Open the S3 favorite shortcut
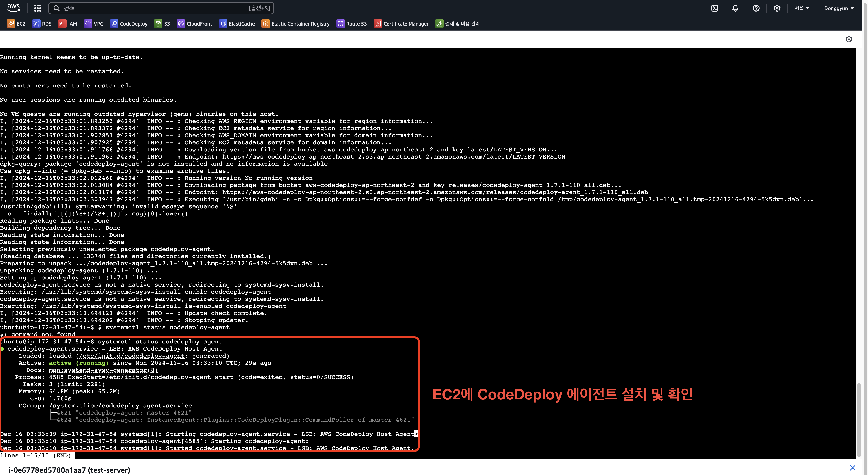The height and width of the screenshot is (475, 868). (x=162, y=24)
